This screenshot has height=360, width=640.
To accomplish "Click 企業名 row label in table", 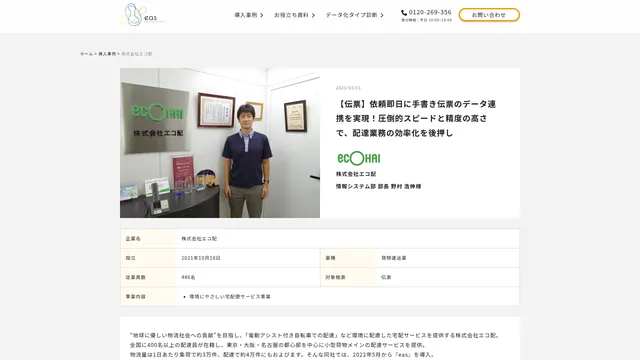I will (133, 239).
